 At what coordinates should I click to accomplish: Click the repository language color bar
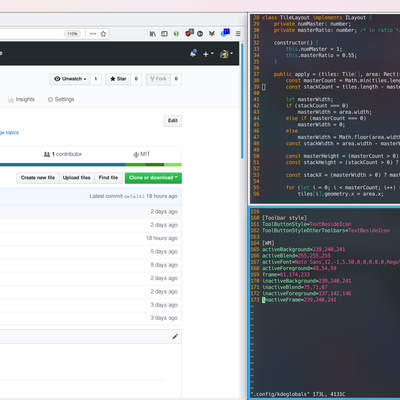click(91, 165)
